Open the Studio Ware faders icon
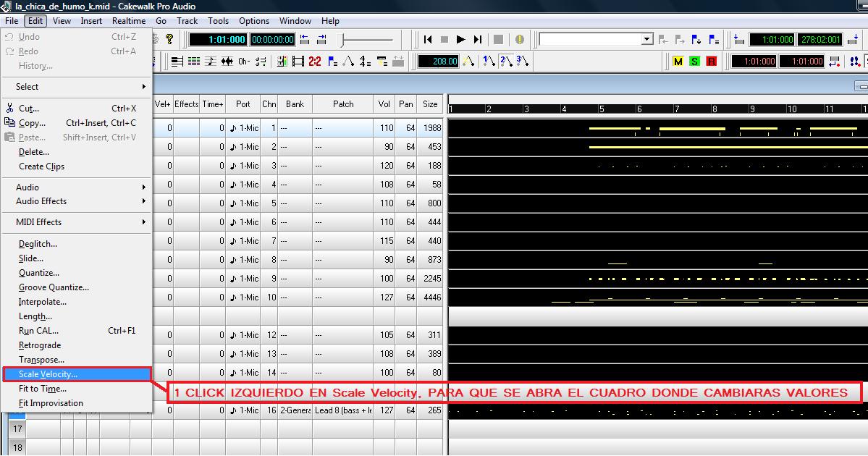868x456 pixels. point(261,62)
